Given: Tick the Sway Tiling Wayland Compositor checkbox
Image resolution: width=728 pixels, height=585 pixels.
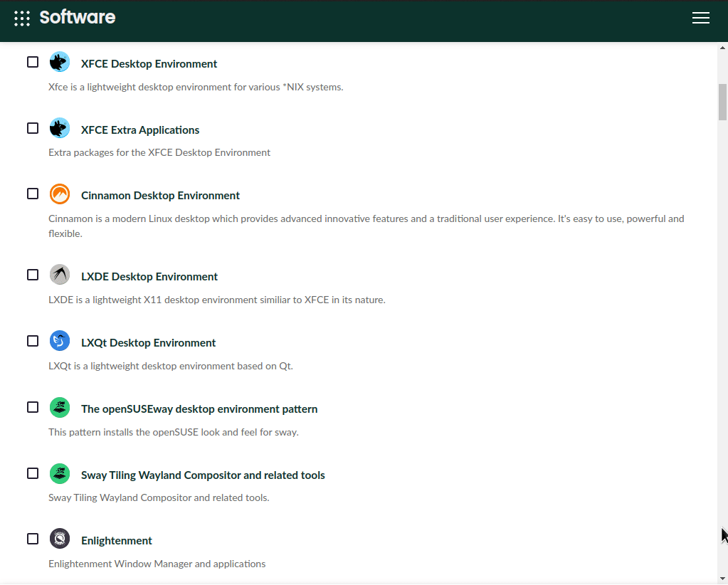Looking at the screenshot, I should [33, 473].
